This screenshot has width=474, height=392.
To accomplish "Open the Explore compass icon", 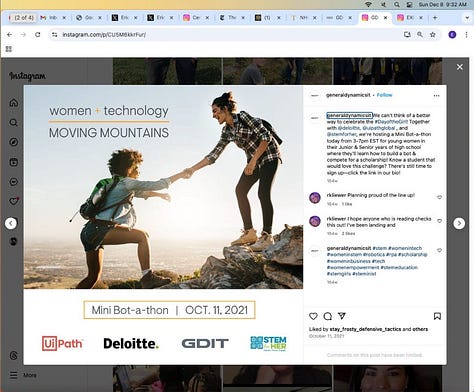I will (x=14, y=142).
